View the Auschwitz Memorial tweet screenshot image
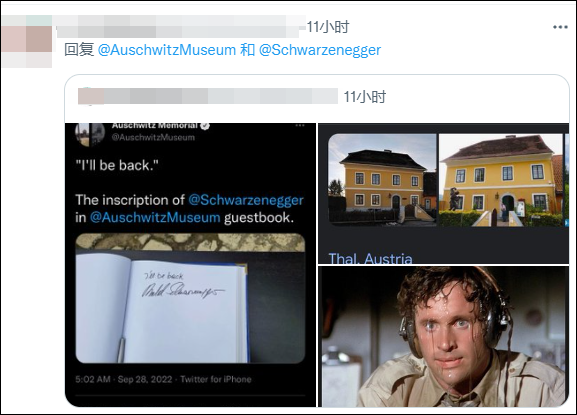577x415 pixels. click(x=191, y=265)
